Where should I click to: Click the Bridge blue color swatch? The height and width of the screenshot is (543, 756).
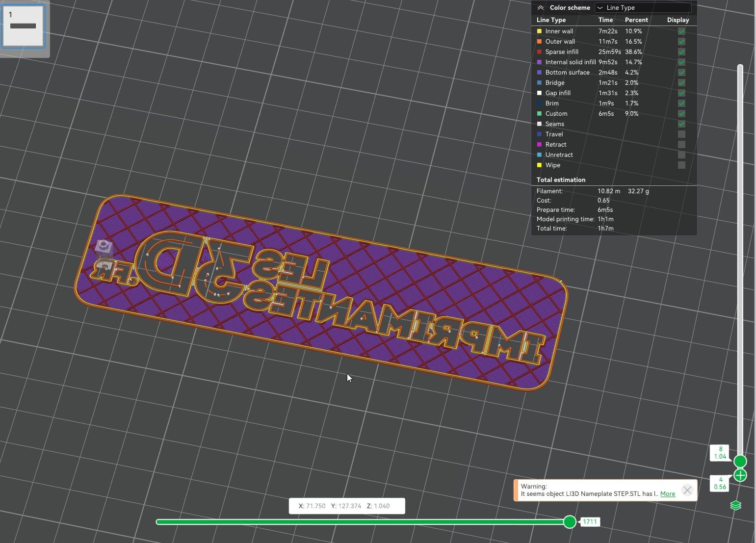coord(540,83)
